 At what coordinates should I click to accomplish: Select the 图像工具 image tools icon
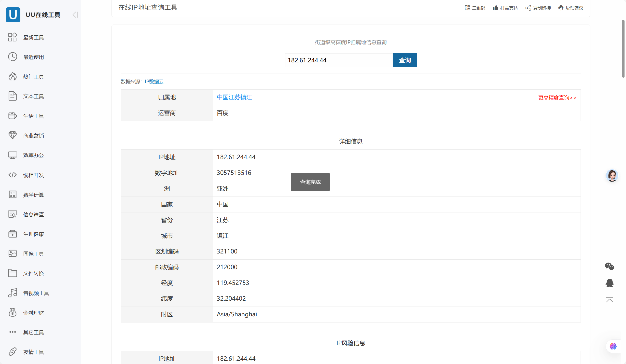point(13,253)
